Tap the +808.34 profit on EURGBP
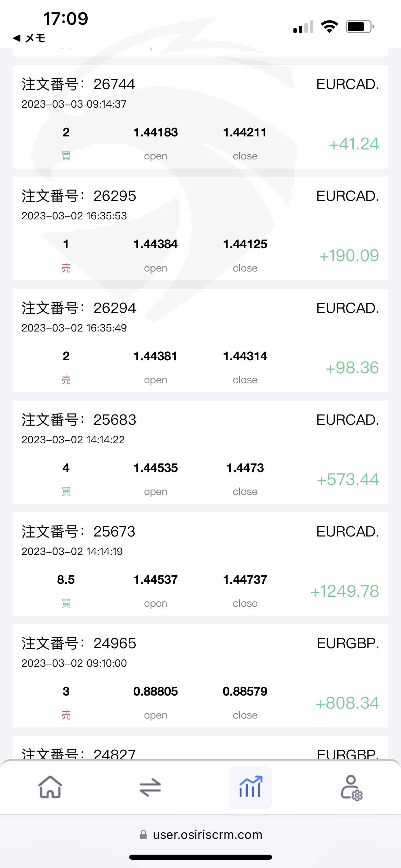The height and width of the screenshot is (868, 401). (x=347, y=703)
